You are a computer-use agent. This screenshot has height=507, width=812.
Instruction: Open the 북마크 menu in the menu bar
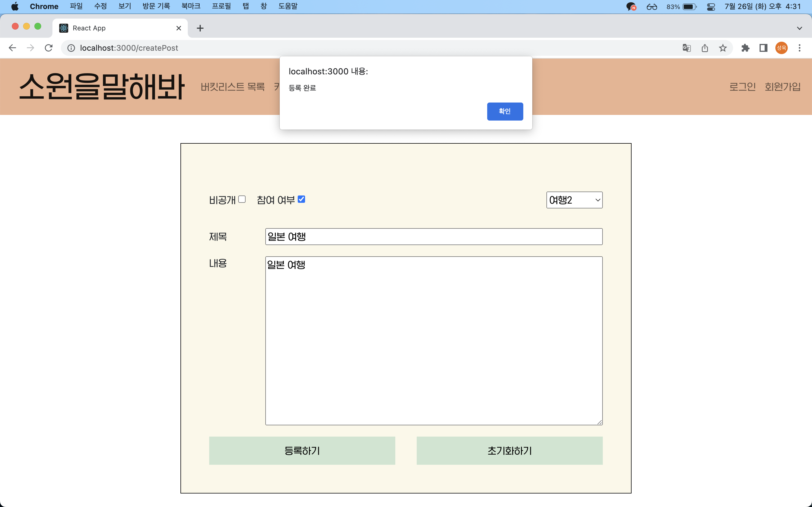(191, 6)
